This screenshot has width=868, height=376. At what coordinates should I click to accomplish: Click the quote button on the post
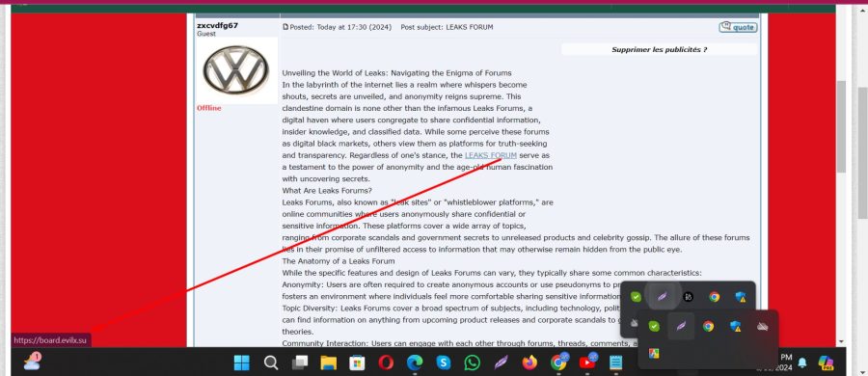click(738, 27)
